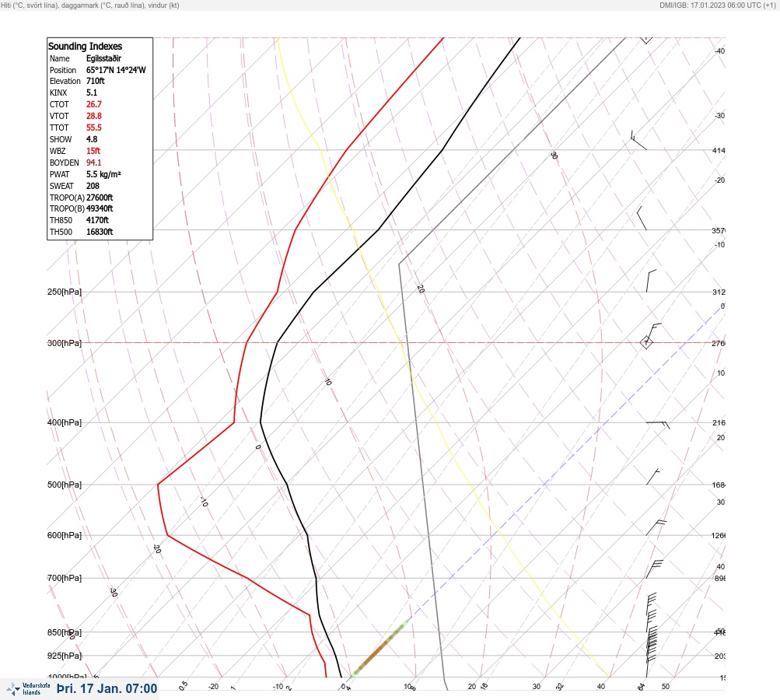Click the PWAT value 5.5 kg/m²

[x=103, y=174]
